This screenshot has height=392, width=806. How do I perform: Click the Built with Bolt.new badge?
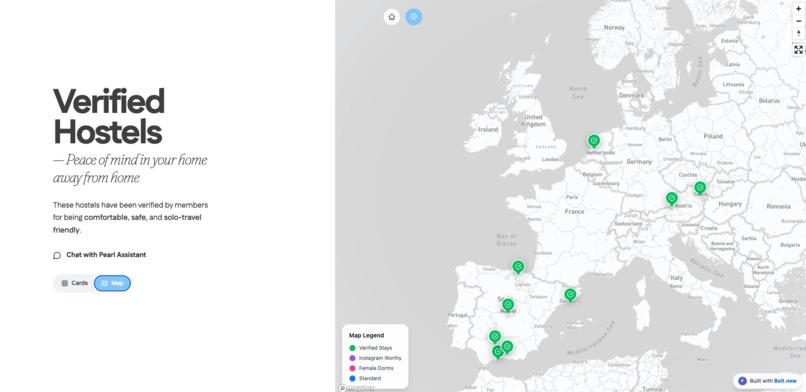(x=768, y=381)
